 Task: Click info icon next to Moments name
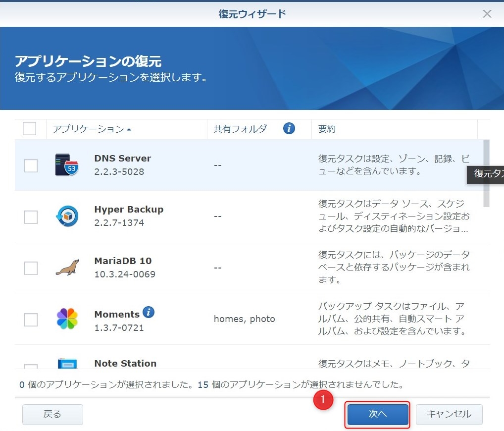(x=149, y=313)
